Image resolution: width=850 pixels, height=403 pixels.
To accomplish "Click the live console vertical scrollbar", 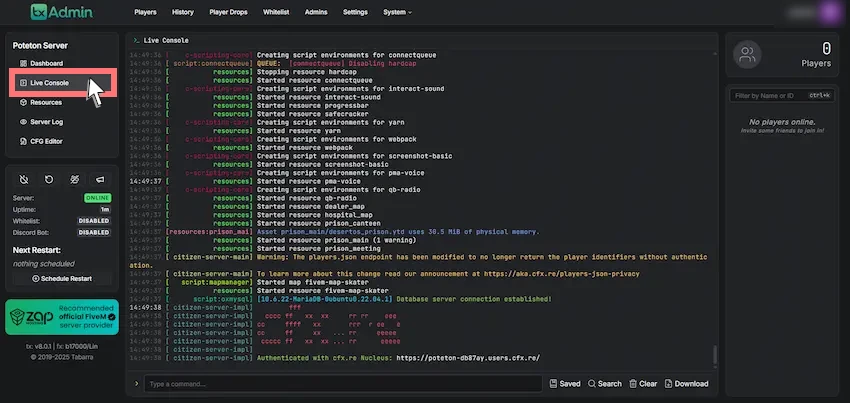I will pos(714,355).
